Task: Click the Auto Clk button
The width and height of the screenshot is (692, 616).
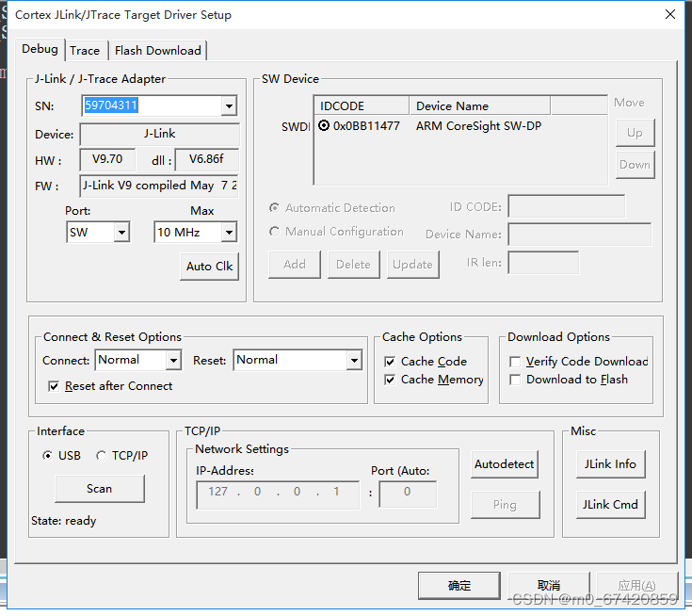Action: [210, 267]
